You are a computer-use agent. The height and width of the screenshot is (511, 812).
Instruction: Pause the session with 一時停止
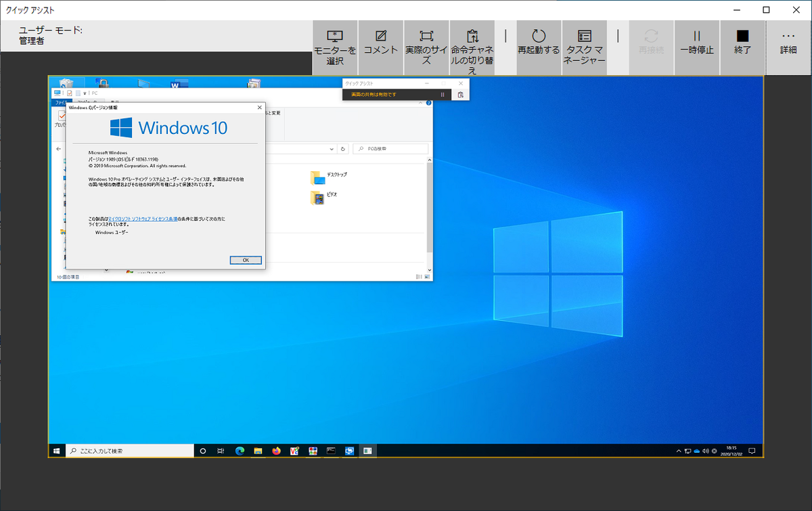pos(696,47)
